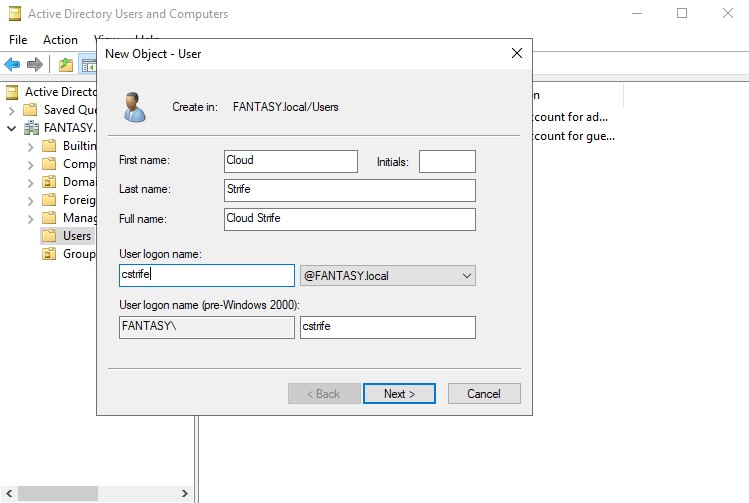Expand the Saved Queries node

tap(12, 111)
